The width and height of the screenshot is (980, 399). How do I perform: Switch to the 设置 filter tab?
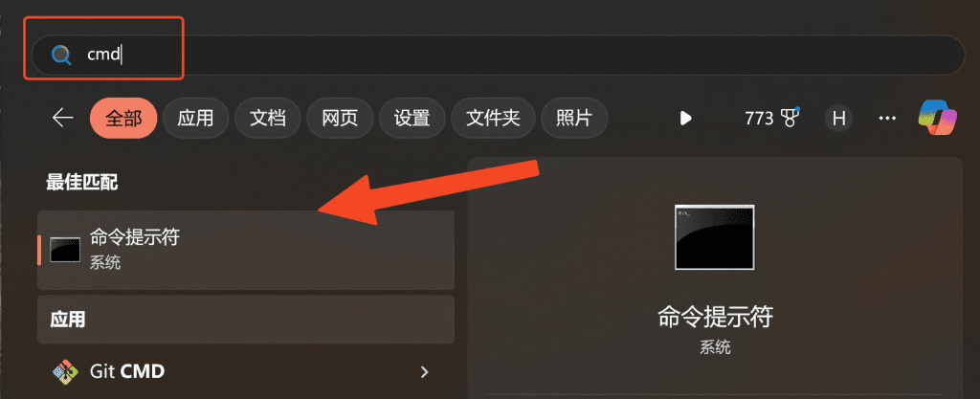412,118
